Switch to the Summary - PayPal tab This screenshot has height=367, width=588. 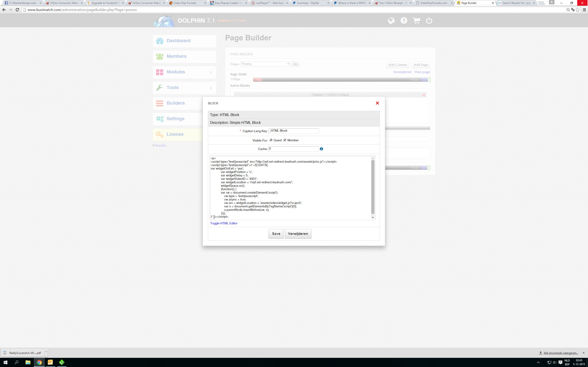tap(308, 3)
